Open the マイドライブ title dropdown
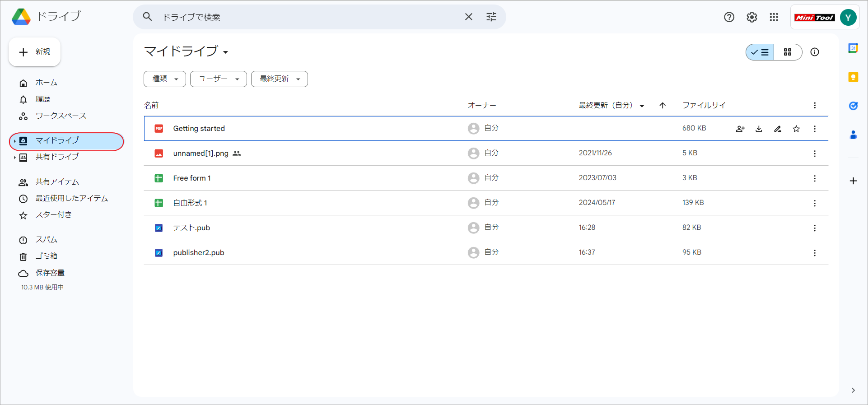The height and width of the screenshot is (405, 868). click(x=186, y=51)
